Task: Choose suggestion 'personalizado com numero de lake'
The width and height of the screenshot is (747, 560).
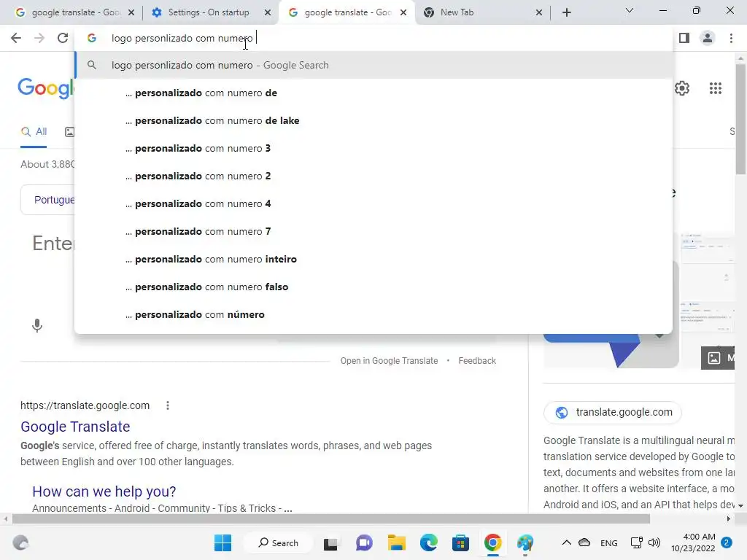Action: pyautogui.click(x=373, y=120)
